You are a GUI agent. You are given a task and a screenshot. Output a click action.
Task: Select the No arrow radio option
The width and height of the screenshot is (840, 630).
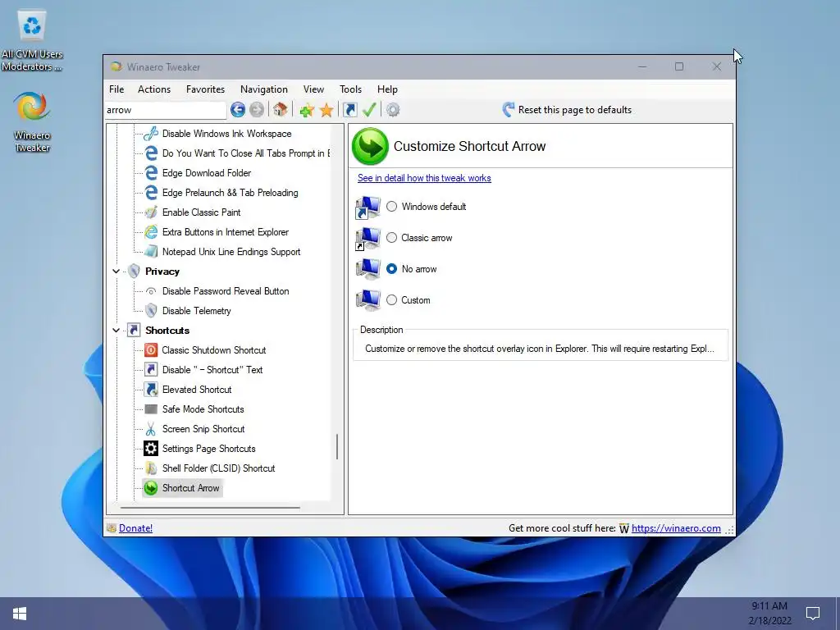click(391, 268)
